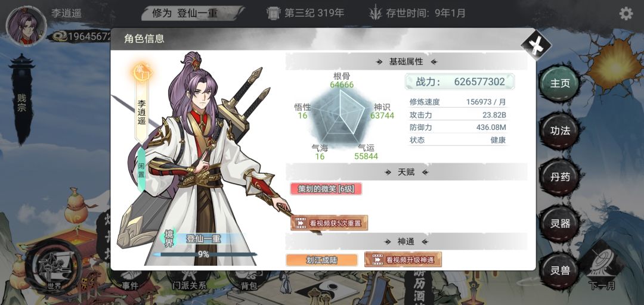Tap the 策划的微笑 [6级] talent
This screenshot has width=644, height=305.
coord(326,189)
